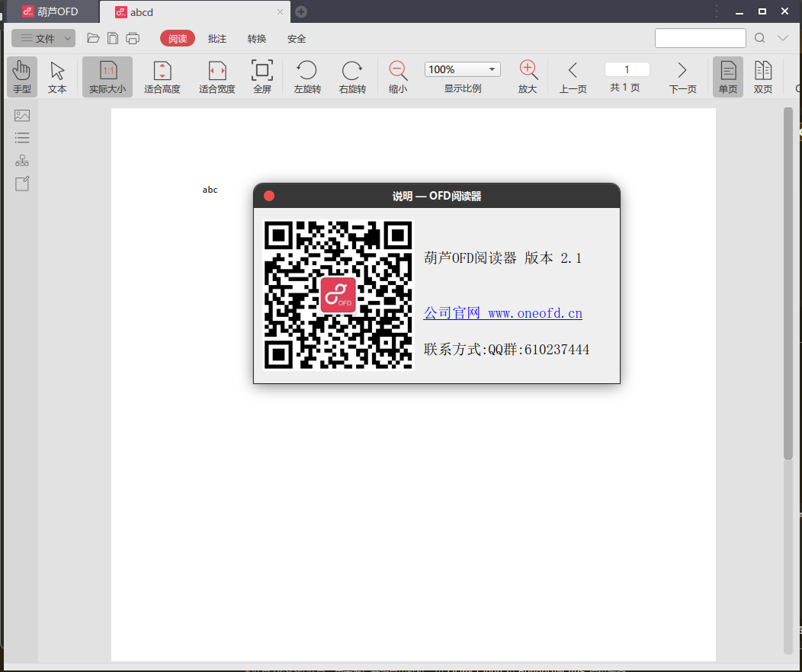Click contact text QQ群:610237444
802x672 pixels.
[x=538, y=350]
